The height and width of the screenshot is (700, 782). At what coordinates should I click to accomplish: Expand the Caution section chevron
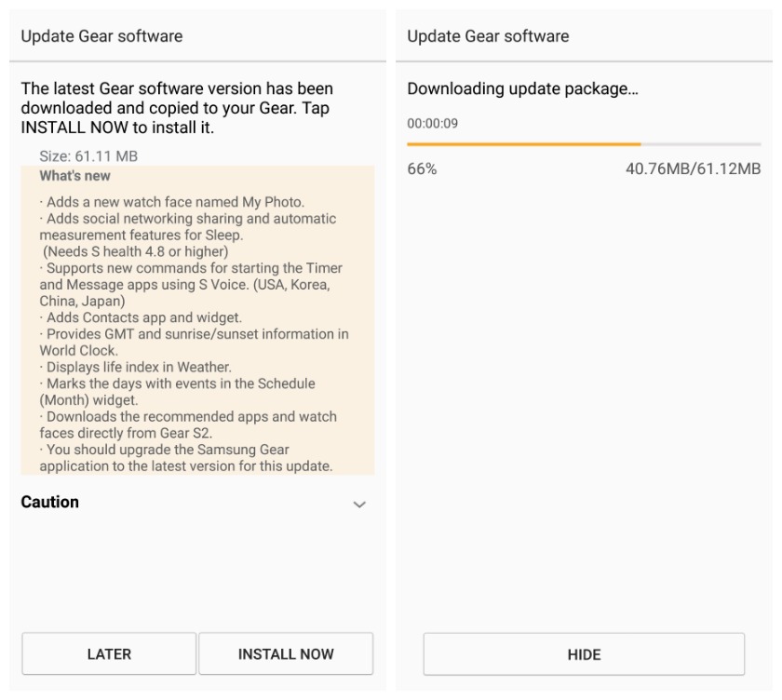click(359, 504)
